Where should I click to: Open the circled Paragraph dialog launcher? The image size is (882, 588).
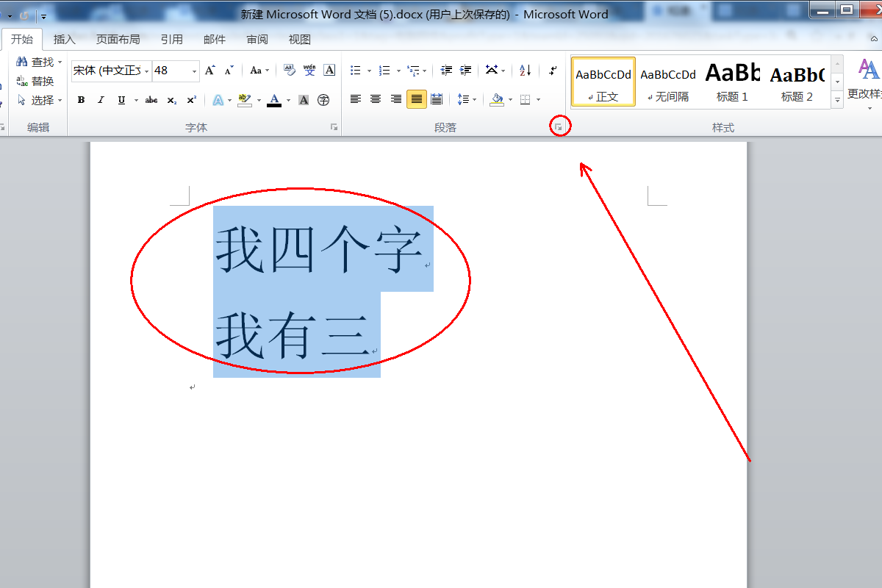[559, 126]
